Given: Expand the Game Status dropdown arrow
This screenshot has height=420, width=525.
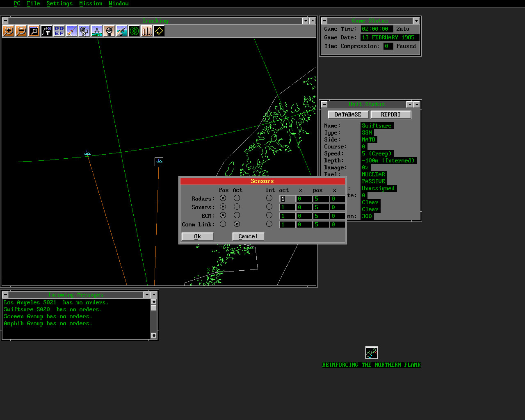Looking at the screenshot, I should point(416,21).
